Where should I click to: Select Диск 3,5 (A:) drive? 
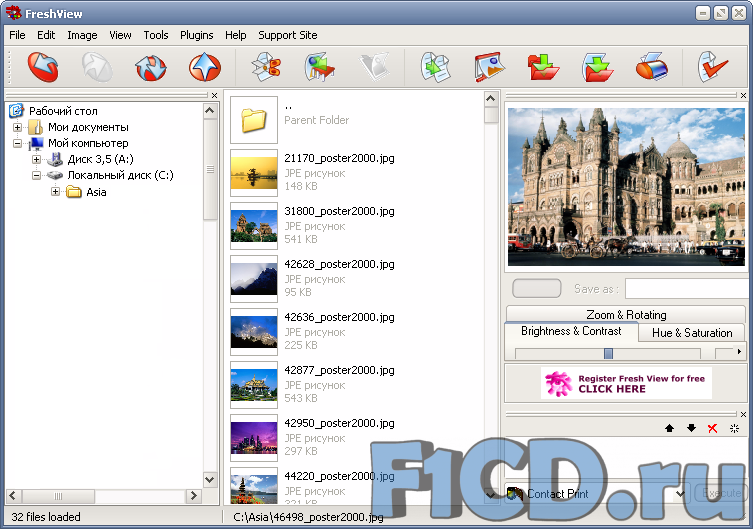[100, 159]
